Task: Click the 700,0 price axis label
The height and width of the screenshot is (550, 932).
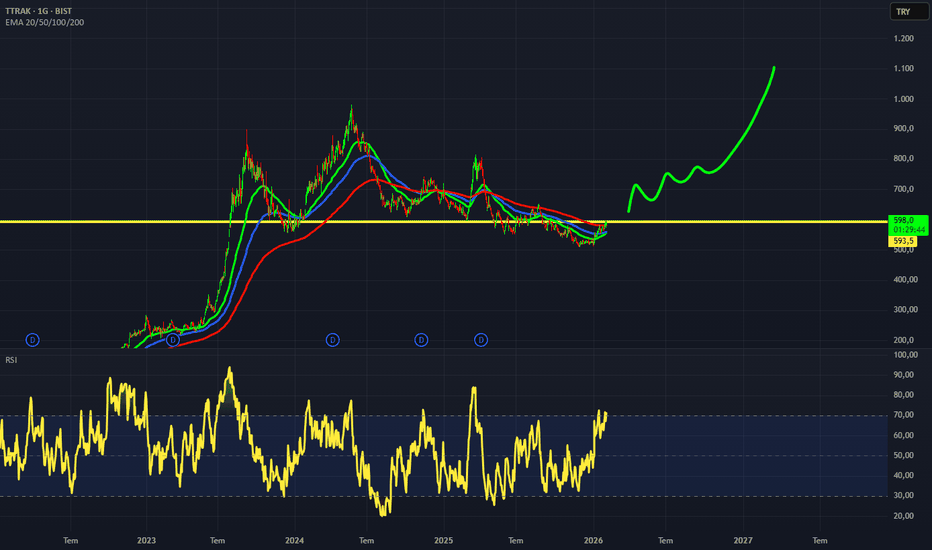Action: click(x=903, y=189)
